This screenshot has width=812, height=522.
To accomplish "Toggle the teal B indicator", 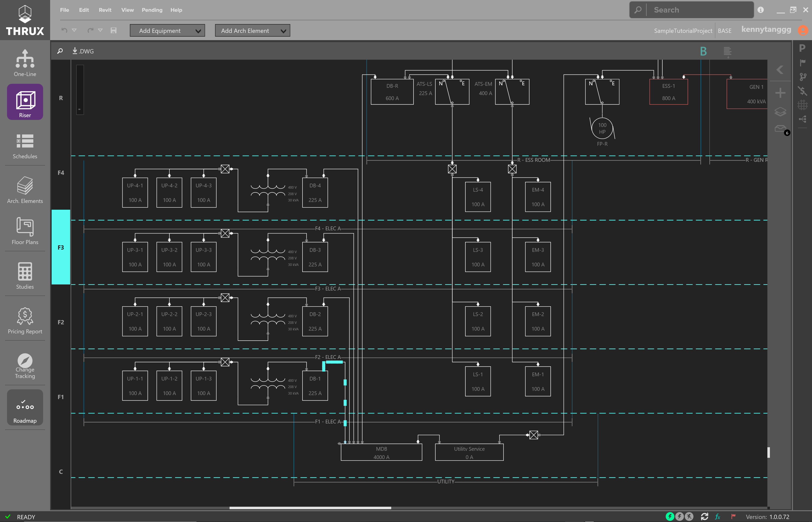I will 703,51.
